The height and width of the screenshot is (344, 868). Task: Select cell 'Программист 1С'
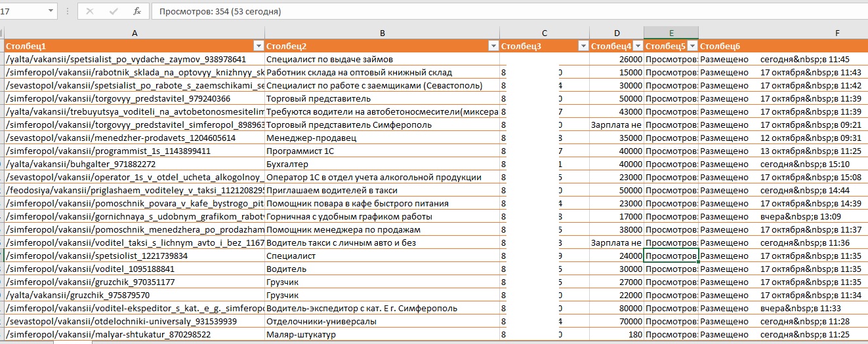382,151
